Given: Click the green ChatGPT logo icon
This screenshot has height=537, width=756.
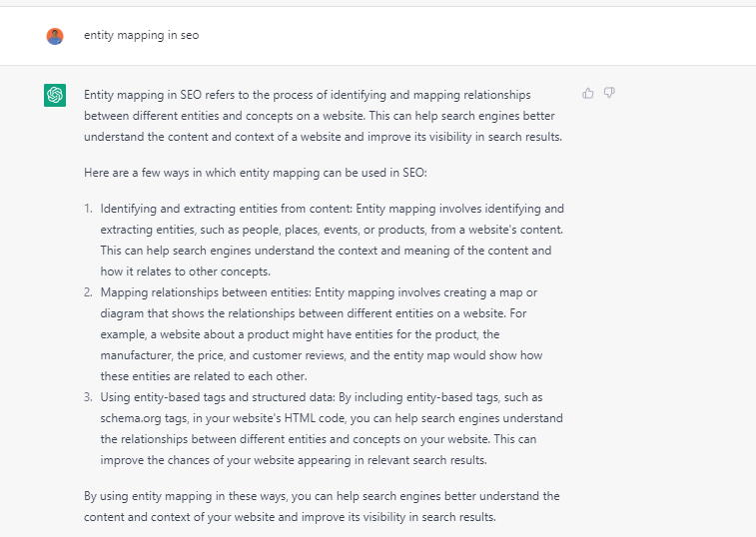Looking at the screenshot, I should click(x=55, y=95).
